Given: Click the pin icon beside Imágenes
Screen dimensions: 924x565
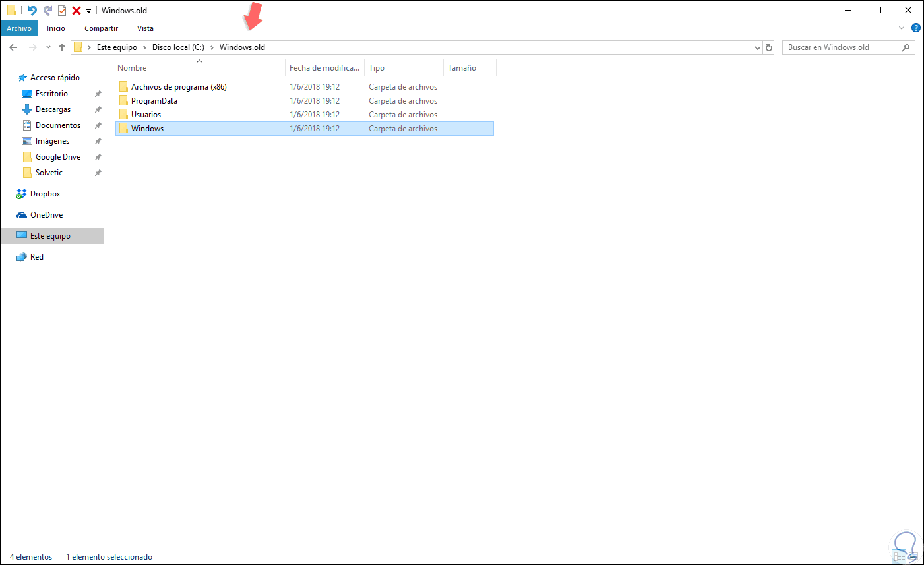Looking at the screenshot, I should pos(98,141).
